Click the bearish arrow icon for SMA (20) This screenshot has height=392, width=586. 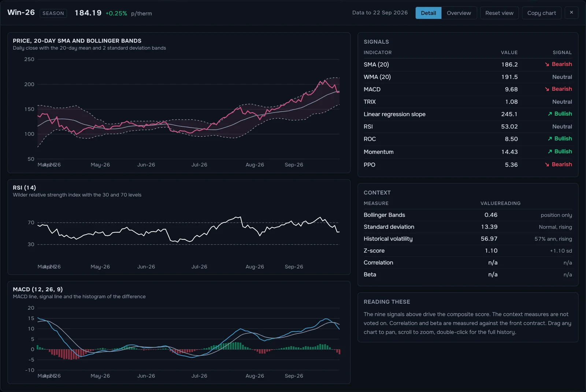[547, 64]
